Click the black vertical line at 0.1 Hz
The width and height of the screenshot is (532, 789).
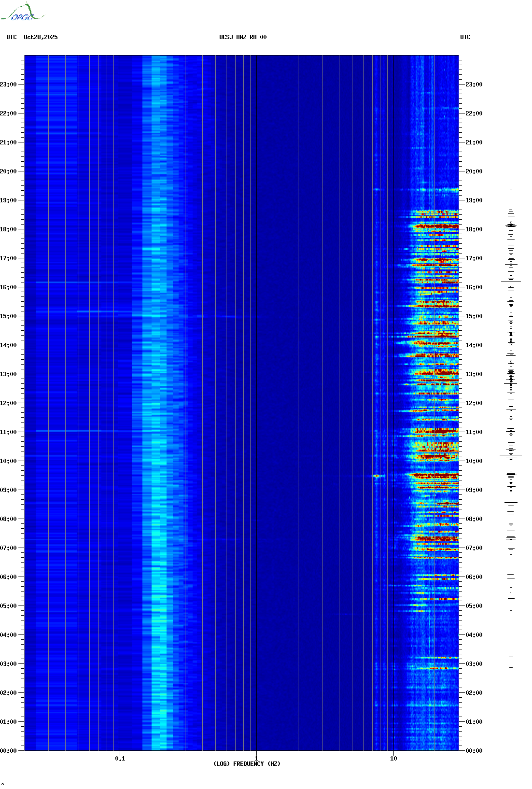point(120,386)
